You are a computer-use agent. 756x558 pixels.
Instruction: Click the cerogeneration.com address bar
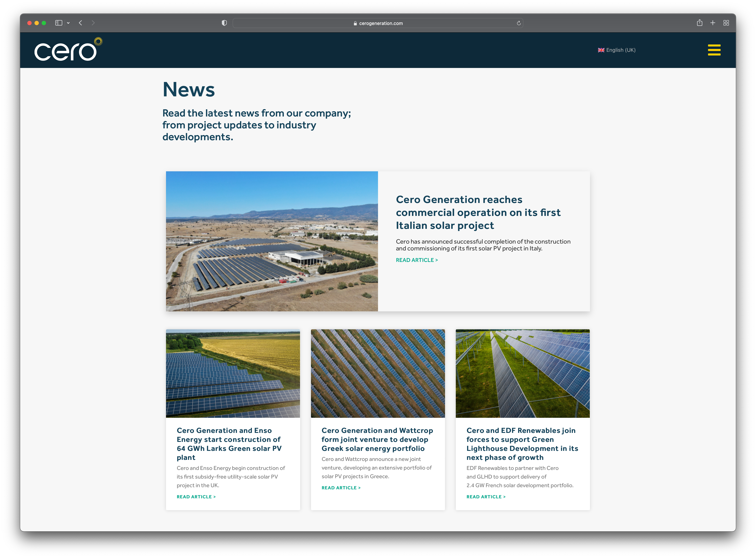click(378, 23)
